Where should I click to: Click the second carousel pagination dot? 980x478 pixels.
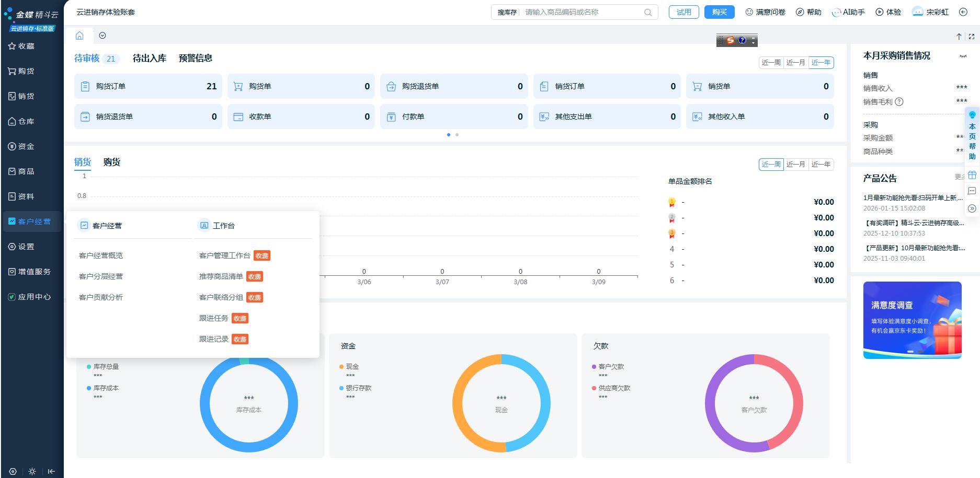[457, 135]
